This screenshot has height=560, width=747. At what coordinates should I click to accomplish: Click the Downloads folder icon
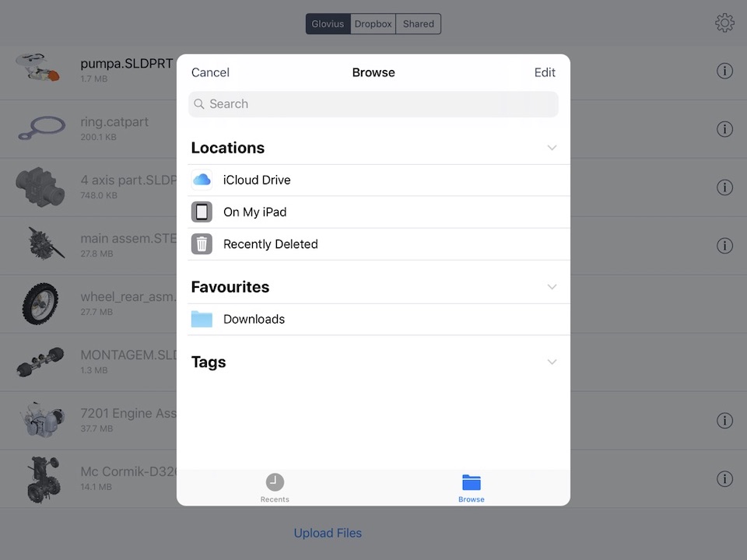click(202, 319)
